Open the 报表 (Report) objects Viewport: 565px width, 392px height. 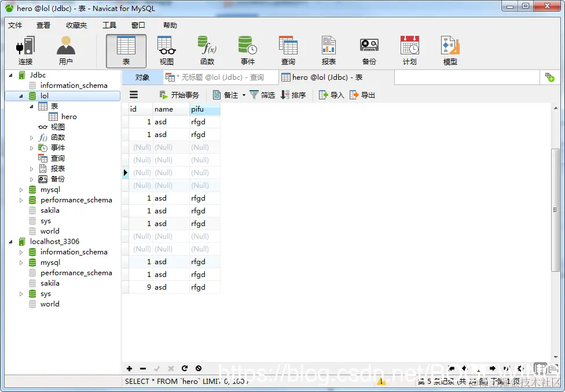tap(329, 51)
